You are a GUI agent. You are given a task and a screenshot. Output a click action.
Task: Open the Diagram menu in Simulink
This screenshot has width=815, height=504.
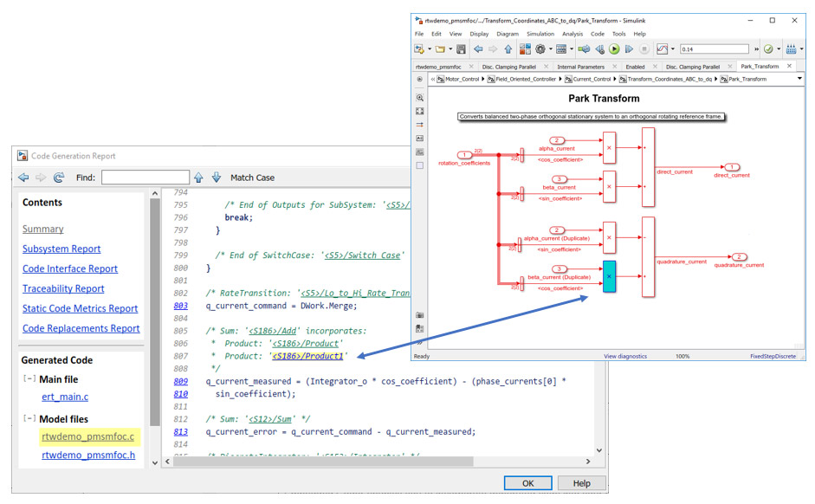coord(508,34)
